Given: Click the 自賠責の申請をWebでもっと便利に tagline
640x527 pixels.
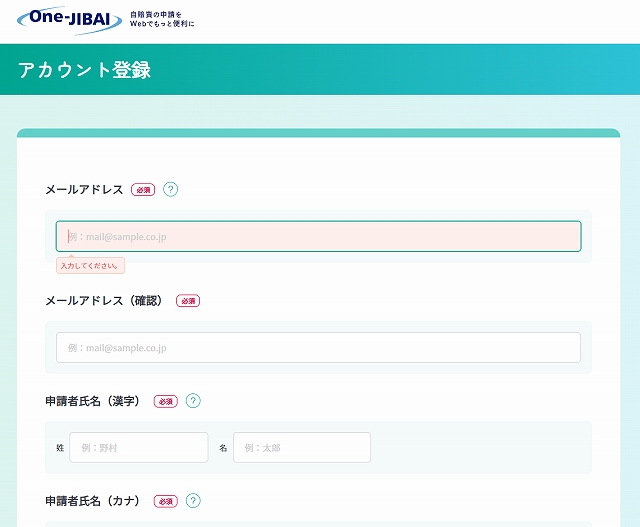Looking at the screenshot, I should [162, 19].
